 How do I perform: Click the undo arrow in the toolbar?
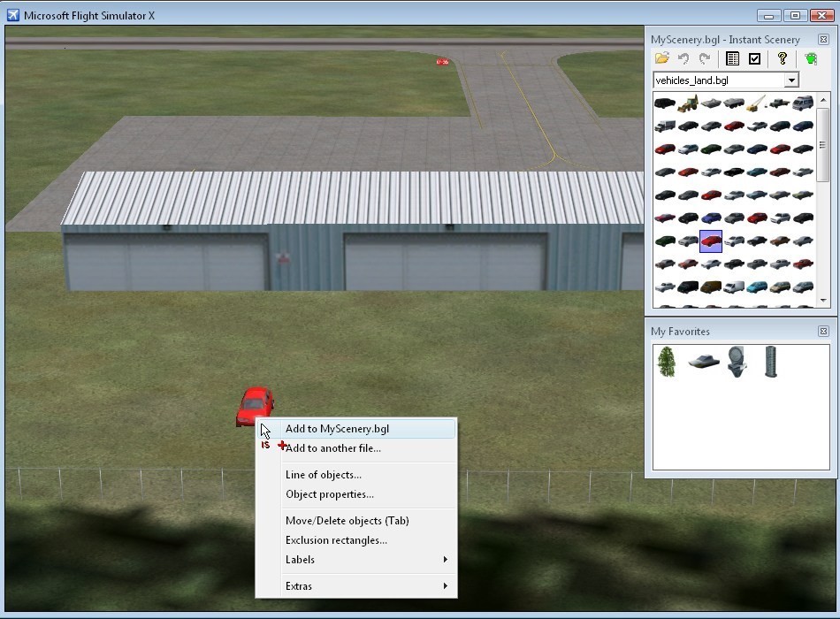(x=683, y=59)
